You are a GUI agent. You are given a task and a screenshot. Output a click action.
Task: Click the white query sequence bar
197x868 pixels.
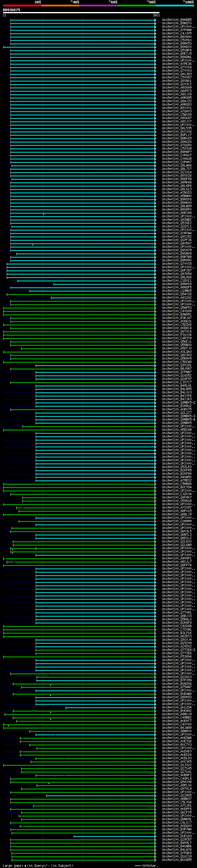[81, 13]
